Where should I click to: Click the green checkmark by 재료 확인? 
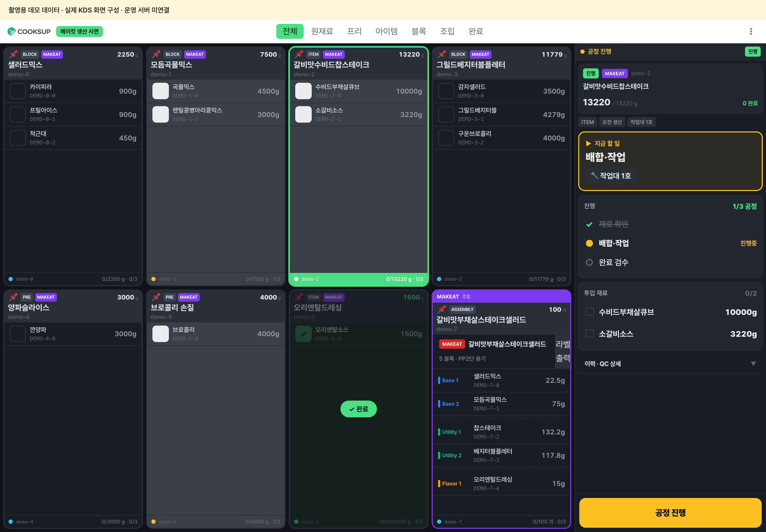click(589, 224)
